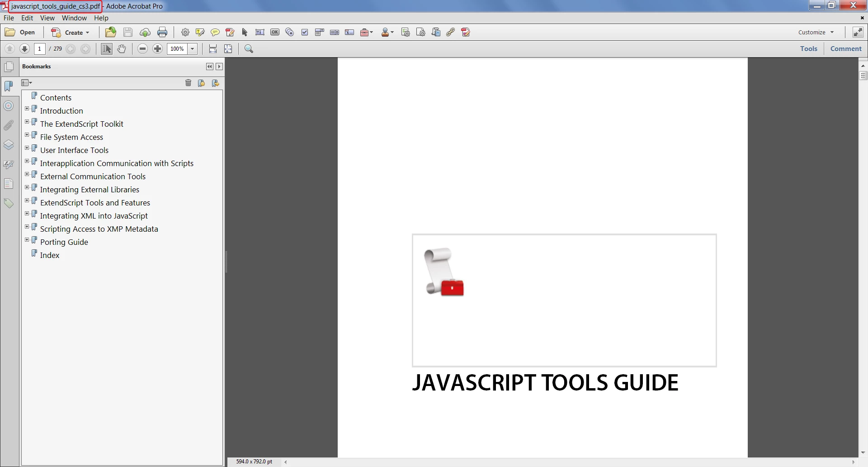This screenshot has height=467, width=868.
Task: Click the full screen expand icon
Action: click(x=858, y=32)
